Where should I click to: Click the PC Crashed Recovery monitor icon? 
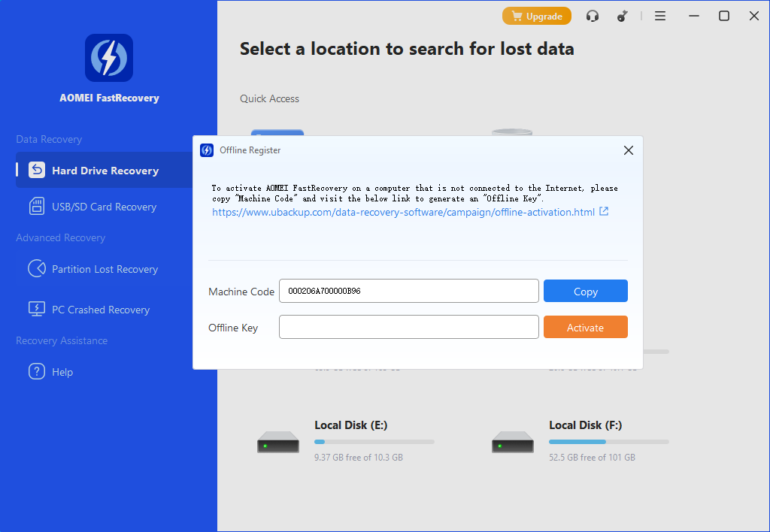coord(36,310)
